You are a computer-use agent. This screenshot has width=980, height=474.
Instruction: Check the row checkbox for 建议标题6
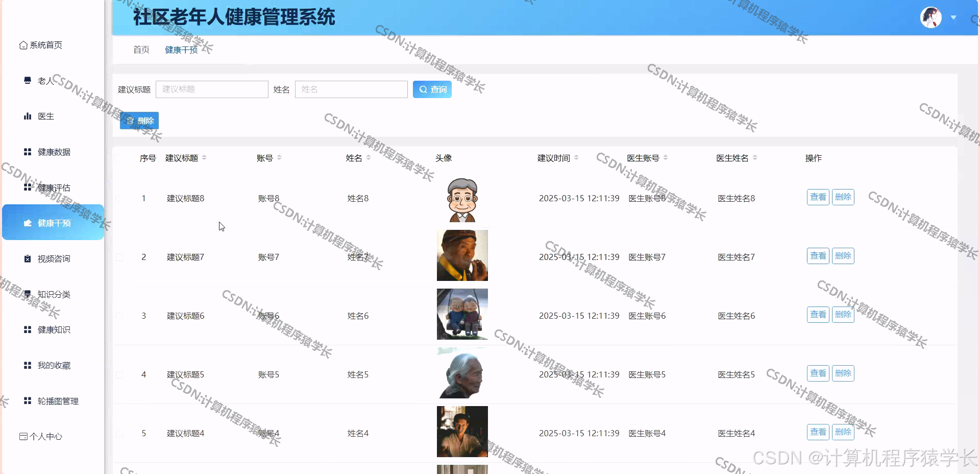pyautogui.click(x=119, y=316)
